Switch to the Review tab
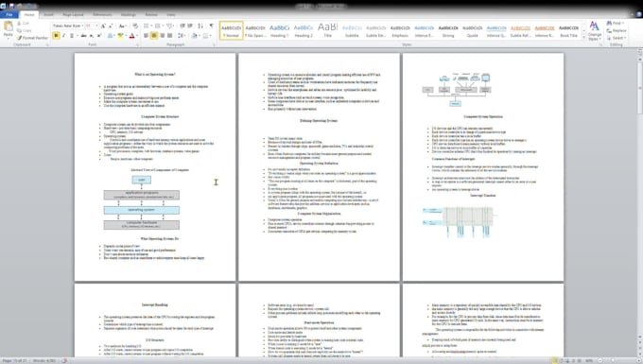The image size is (643, 364). coord(151,15)
